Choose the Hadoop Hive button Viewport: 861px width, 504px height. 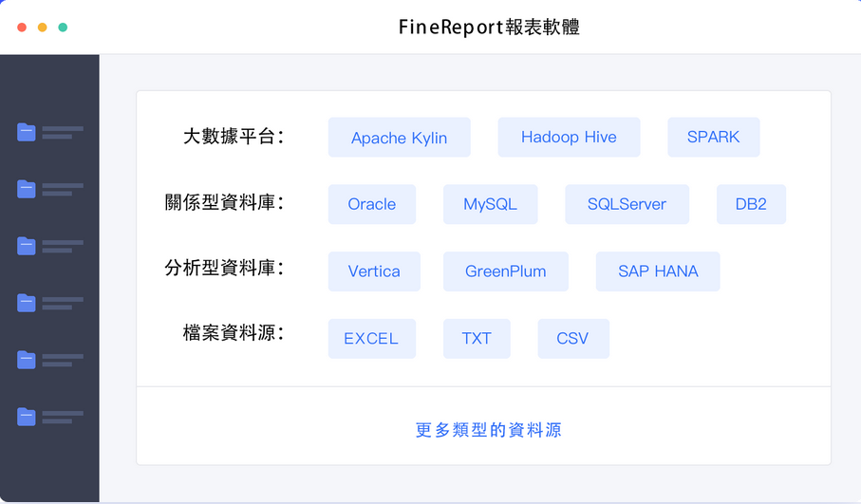569,138
